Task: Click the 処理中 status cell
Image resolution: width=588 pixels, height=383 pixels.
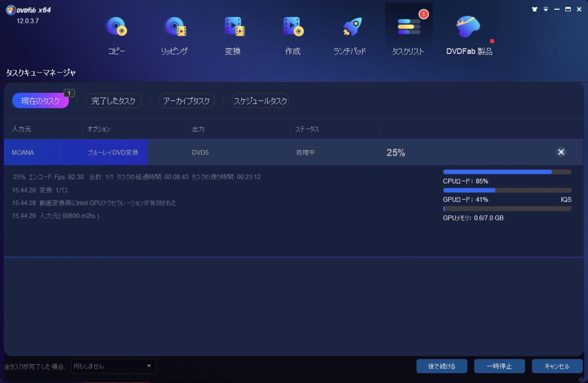Action: [305, 153]
